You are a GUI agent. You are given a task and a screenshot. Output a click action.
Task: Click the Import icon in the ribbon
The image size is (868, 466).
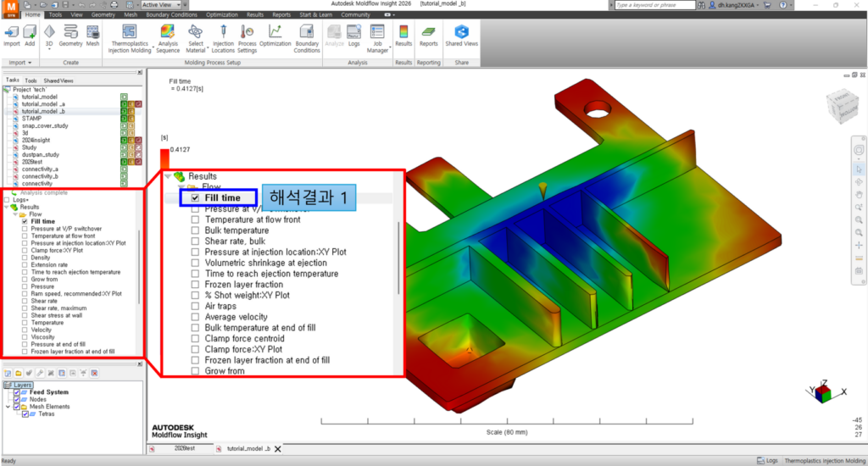click(x=12, y=35)
